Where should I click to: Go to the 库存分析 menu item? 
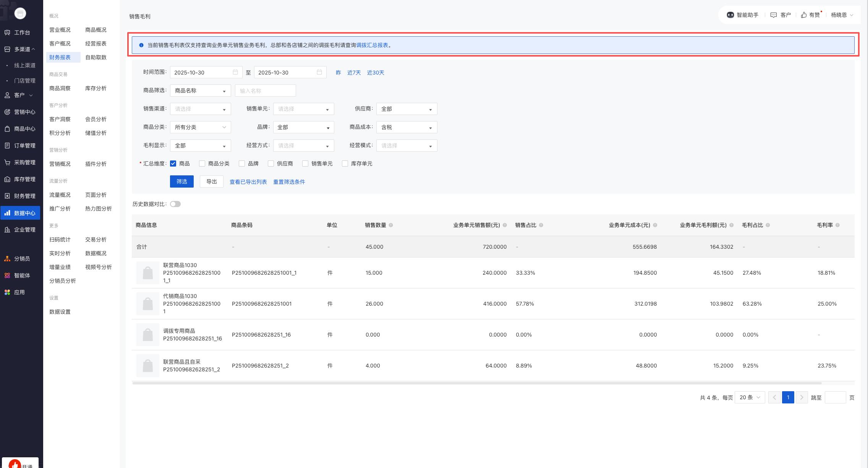[96, 88]
